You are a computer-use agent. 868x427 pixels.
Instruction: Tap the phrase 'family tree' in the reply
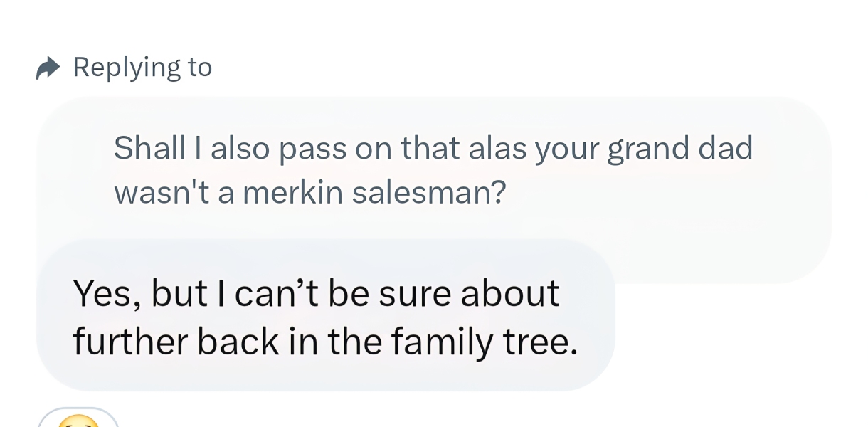(484, 342)
